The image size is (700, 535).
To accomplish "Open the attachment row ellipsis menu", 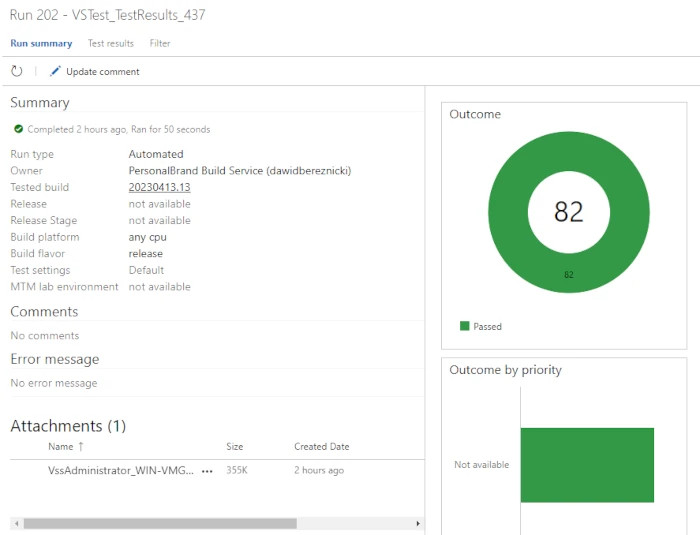I will coord(207,471).
